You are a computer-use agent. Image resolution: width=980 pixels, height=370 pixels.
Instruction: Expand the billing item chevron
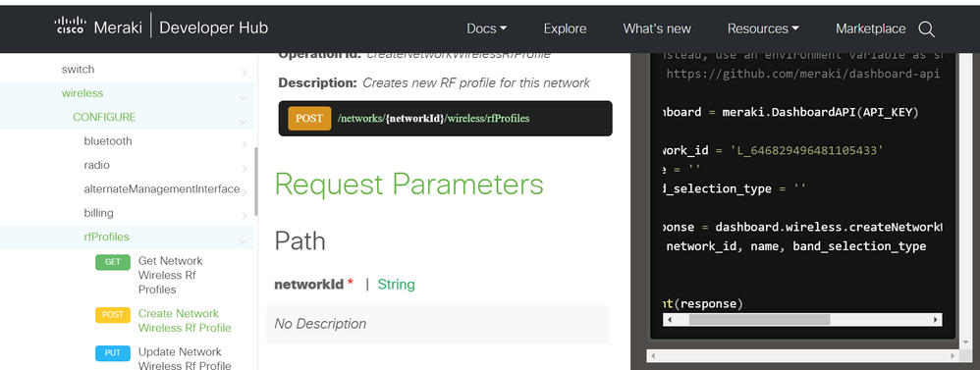pyautogui.click(x=244, y=217)
